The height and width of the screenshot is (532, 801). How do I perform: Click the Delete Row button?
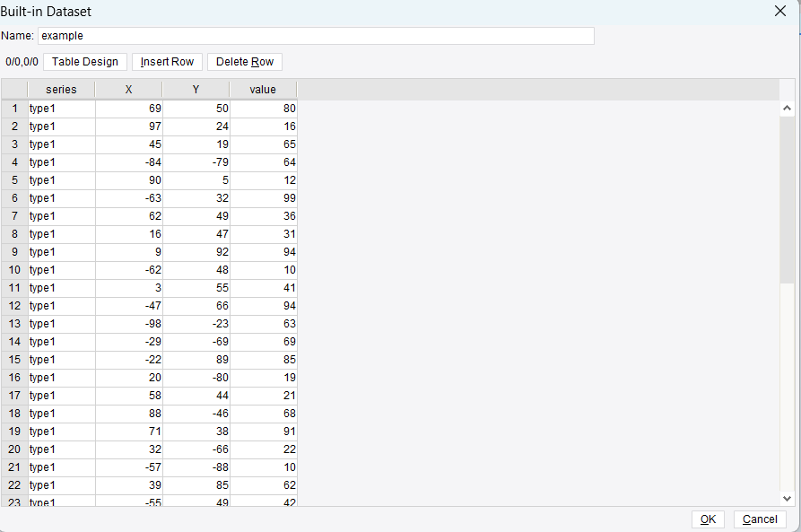pyautogui.click(x=245, y=62)
